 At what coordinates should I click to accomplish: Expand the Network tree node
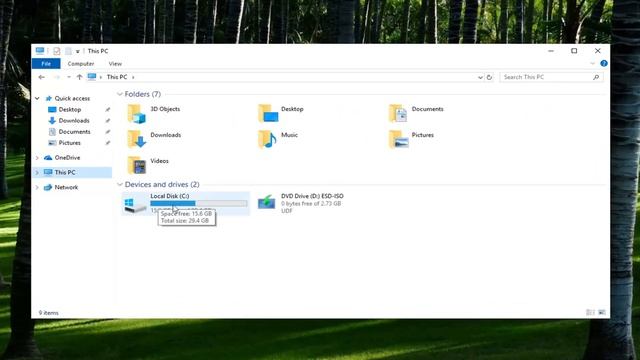point(37,187)
